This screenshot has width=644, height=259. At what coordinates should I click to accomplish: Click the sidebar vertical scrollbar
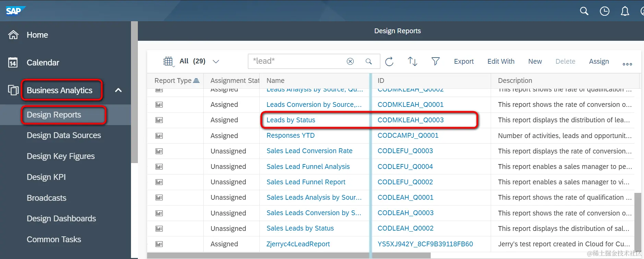pos(134,92)
